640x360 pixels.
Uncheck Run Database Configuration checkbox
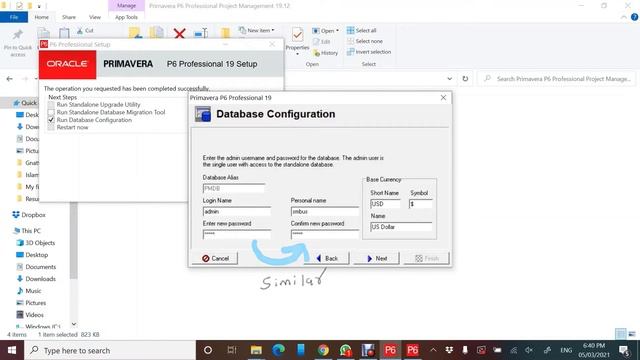pos(51,120)
